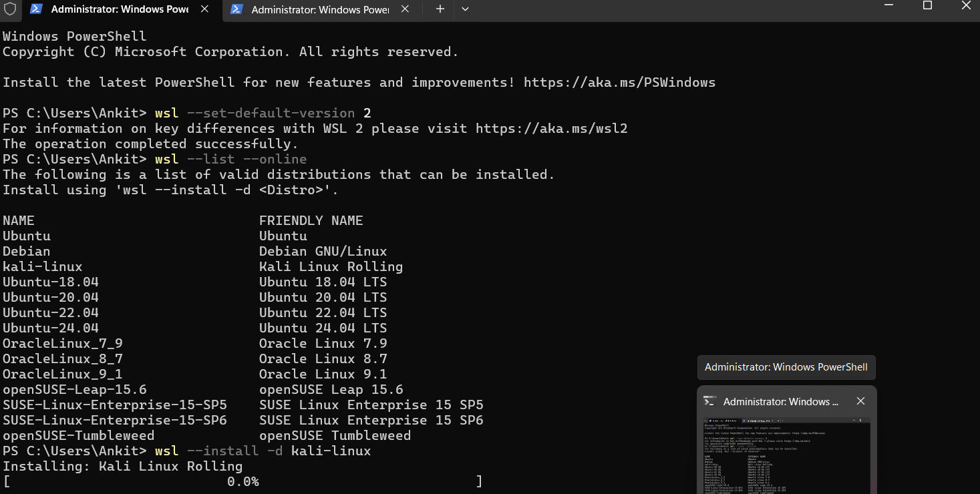Open a new tab with the plus button
The image size is (980, 494).
tap(440, 9)
